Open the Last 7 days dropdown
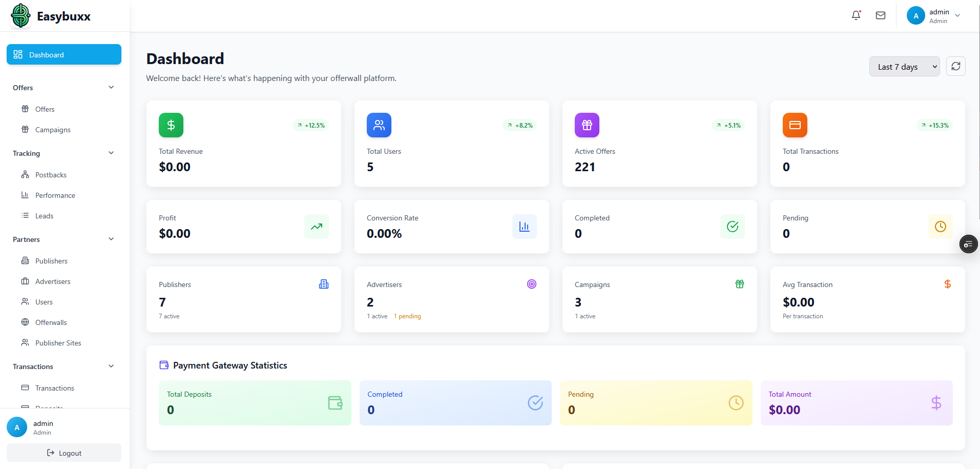The width and height of the screenshot is (980, 469). [904, 67]
